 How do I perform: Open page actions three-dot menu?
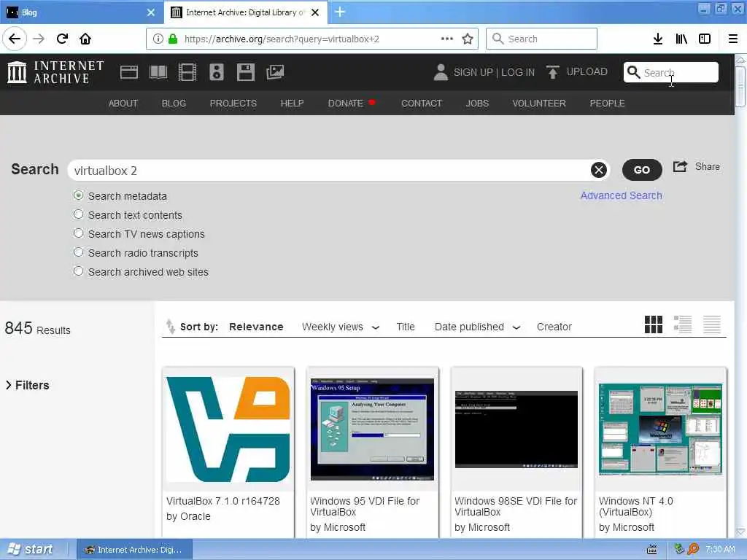point(447,39)
